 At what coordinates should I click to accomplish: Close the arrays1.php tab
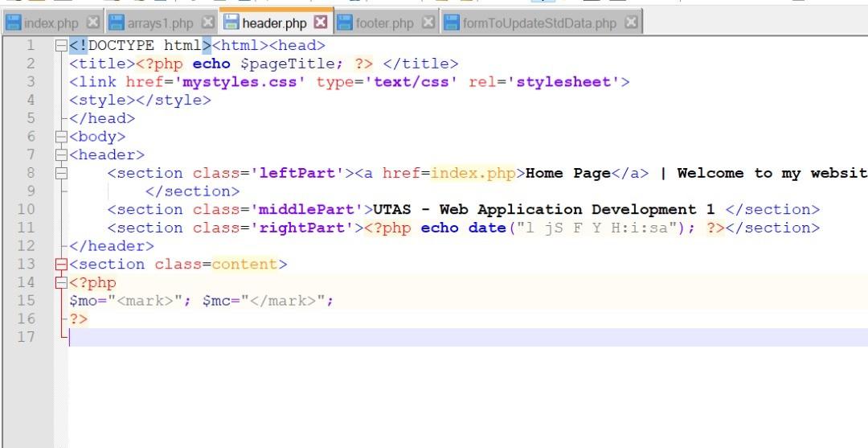pos(207,23)
